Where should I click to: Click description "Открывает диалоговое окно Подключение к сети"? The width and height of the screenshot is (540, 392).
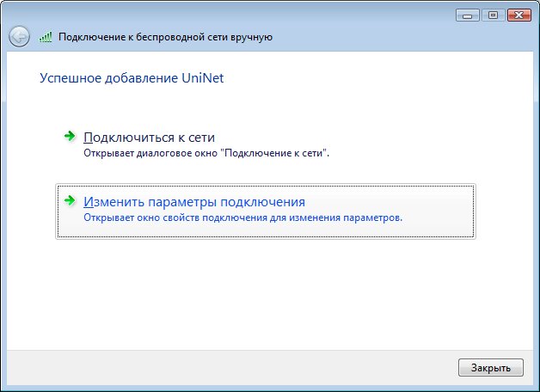[x=206, y=152]
